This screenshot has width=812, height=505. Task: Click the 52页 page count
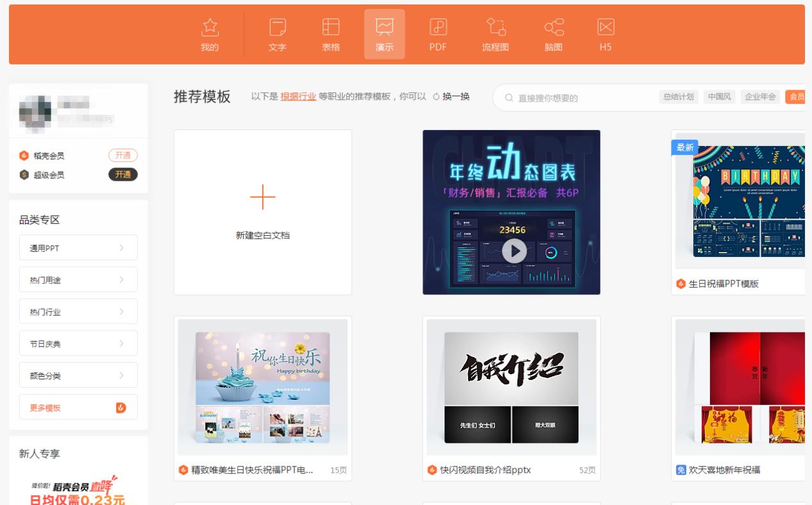tap(587, 470)
